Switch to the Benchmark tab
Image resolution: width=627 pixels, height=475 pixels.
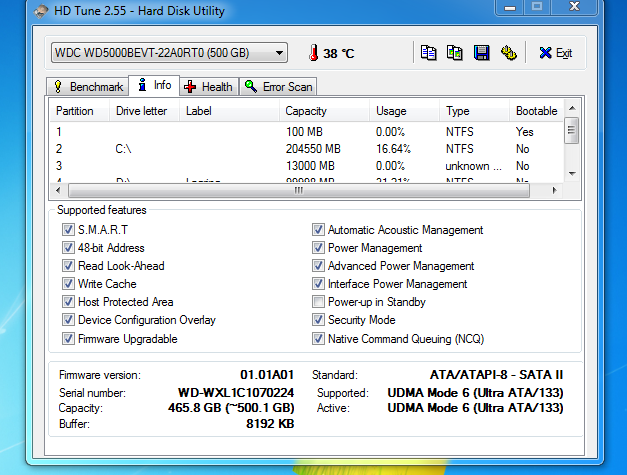(x=88, y=87)
